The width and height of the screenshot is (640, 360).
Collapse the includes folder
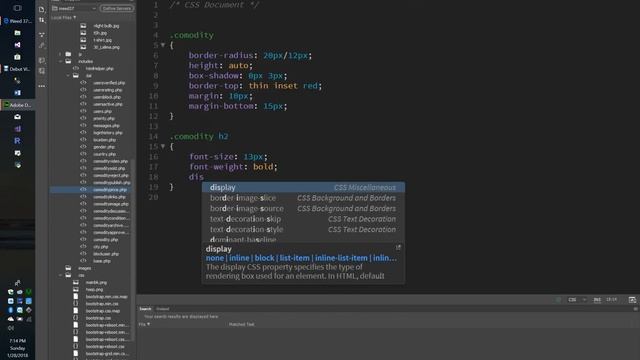pos(60,61)
